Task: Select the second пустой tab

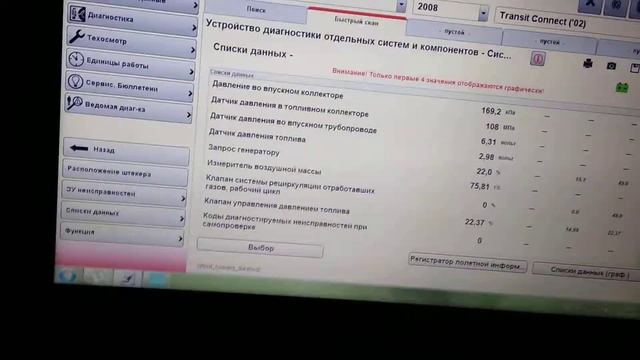Action: [x=549, y=42]
